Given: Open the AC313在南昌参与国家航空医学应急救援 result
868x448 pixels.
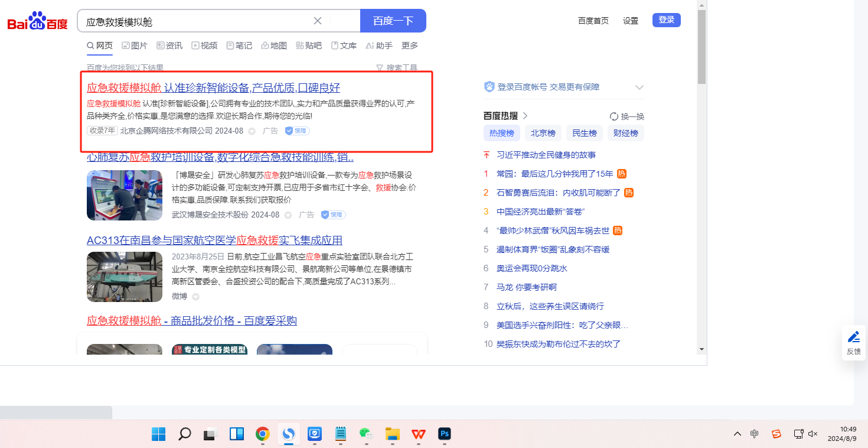Looking at the screenshot, I should coord(214,241).
